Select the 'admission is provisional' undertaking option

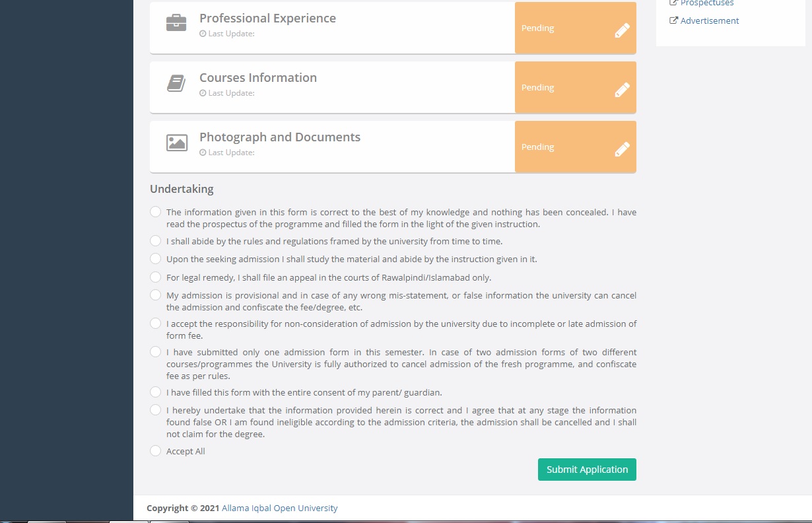pyautogui.click(x=155, y=295)
